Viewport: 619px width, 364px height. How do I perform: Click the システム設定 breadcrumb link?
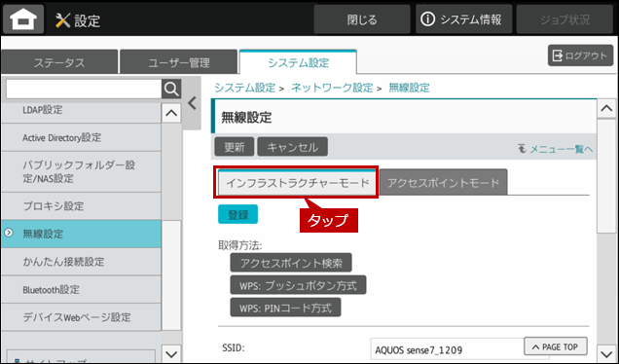244,88
